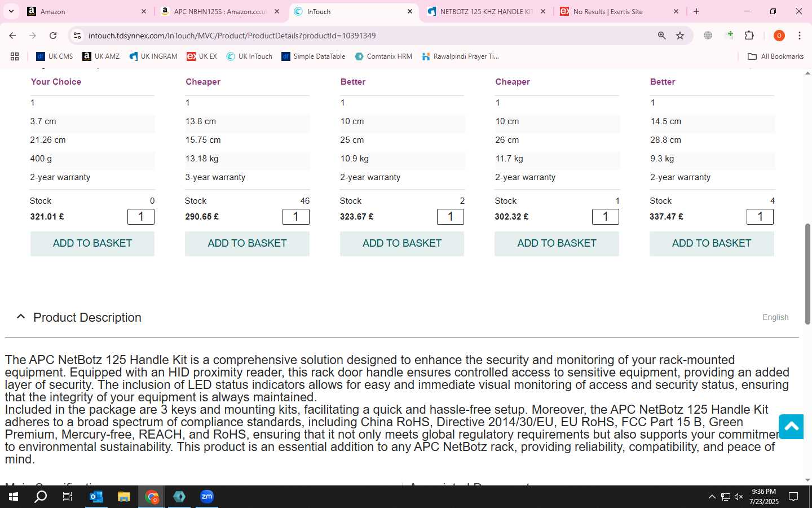812x508 pixels.
Task: Click the scroll-to-top arrow button
Action: 791,427
